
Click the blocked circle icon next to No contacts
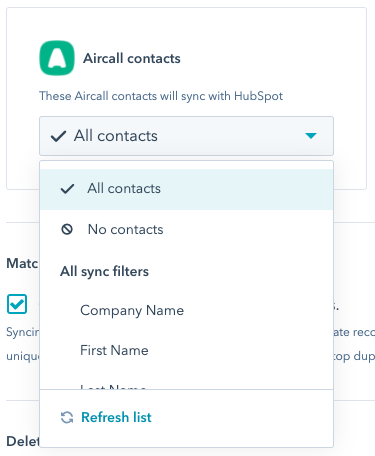(x=67, y=229)
